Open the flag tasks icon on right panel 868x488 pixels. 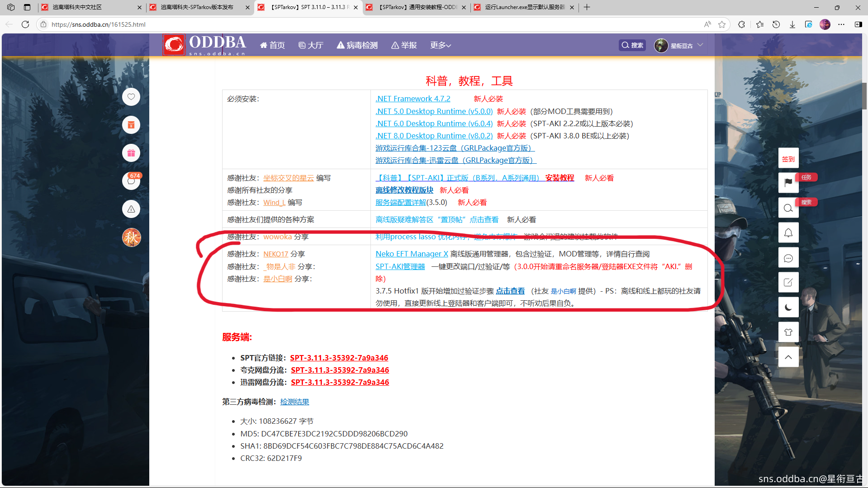coord(788,182)
